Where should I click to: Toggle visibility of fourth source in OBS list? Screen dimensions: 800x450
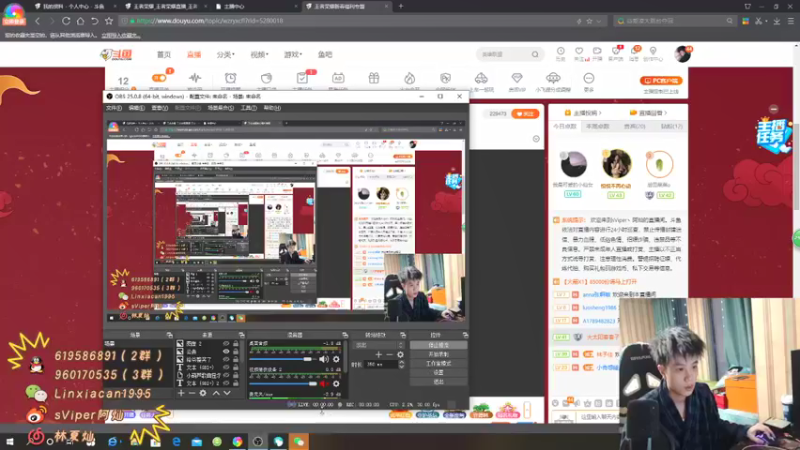pyautogui.click(x=226, y=367)
